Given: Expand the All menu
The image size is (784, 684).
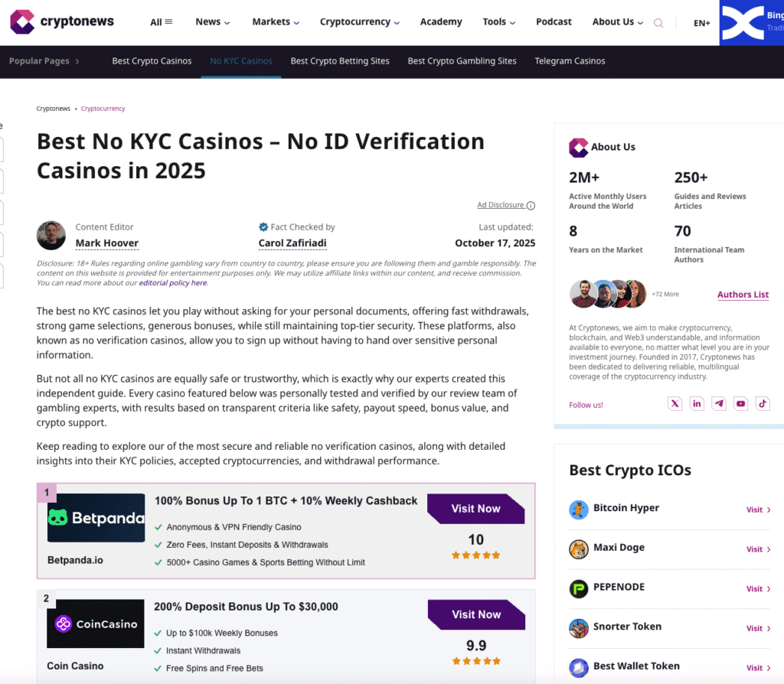Looking at the screenshot, I should (161, 22).
